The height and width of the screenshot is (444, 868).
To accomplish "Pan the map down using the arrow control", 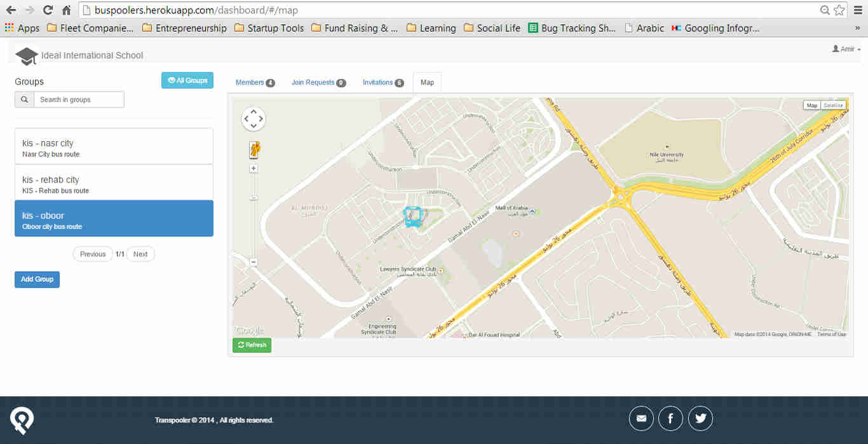I will click(254, 125).
